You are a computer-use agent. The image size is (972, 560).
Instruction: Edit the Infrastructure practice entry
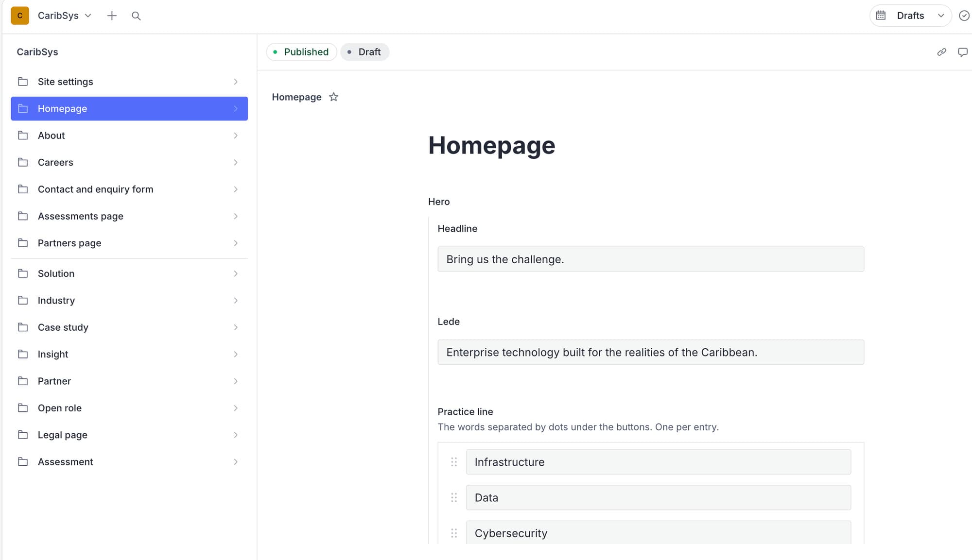tap(659, 462)
